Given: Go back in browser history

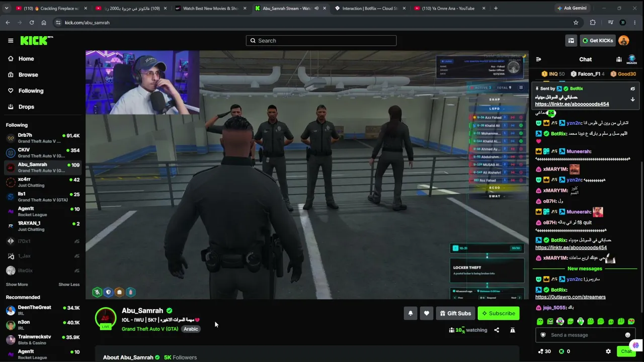Looking at the screenshot, I should pyautogui.click(x=8, y=23).
